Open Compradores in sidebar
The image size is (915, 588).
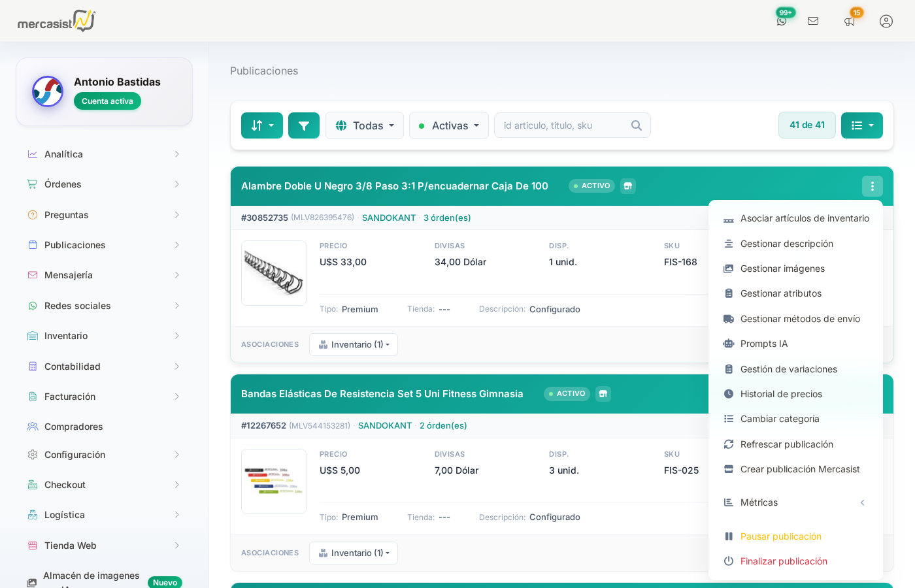click(105, 427)
